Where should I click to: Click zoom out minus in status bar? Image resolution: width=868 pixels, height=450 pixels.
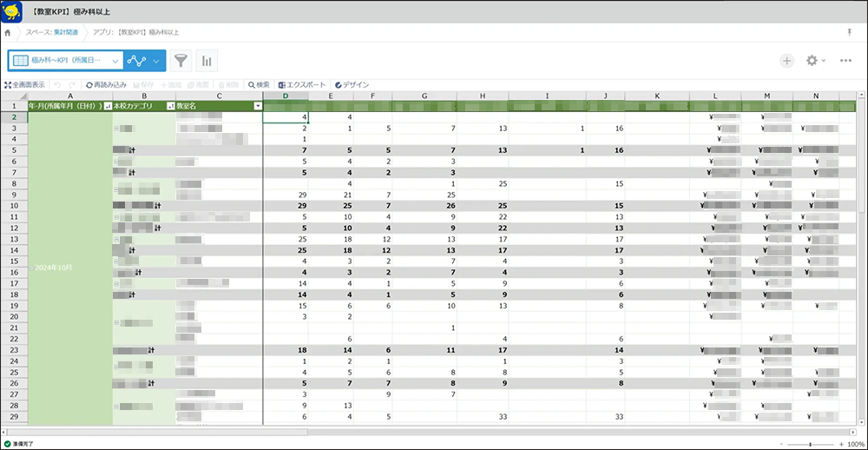click(782, 444)
